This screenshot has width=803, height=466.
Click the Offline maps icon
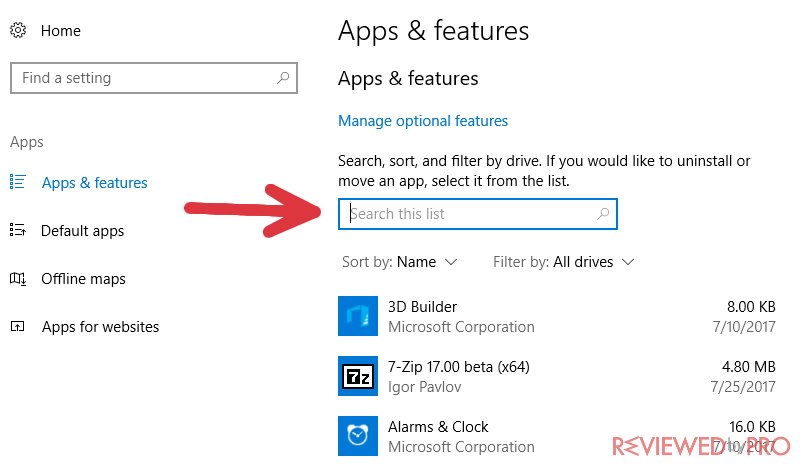point(18,279)
